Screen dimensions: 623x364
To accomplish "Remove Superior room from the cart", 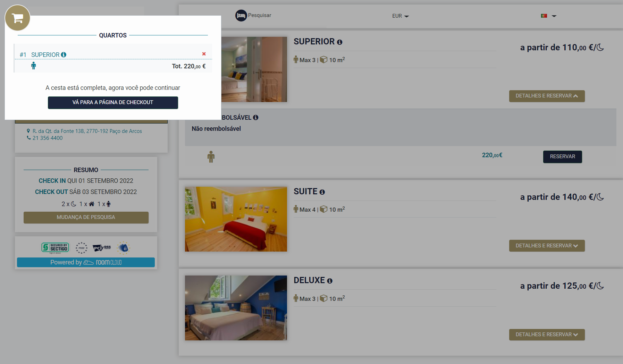I will click(x=204, y=54).
